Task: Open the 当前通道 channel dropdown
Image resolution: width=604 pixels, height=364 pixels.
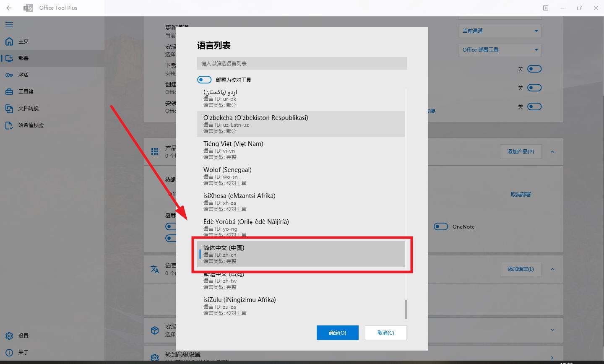Action: (x=500, y=31)
